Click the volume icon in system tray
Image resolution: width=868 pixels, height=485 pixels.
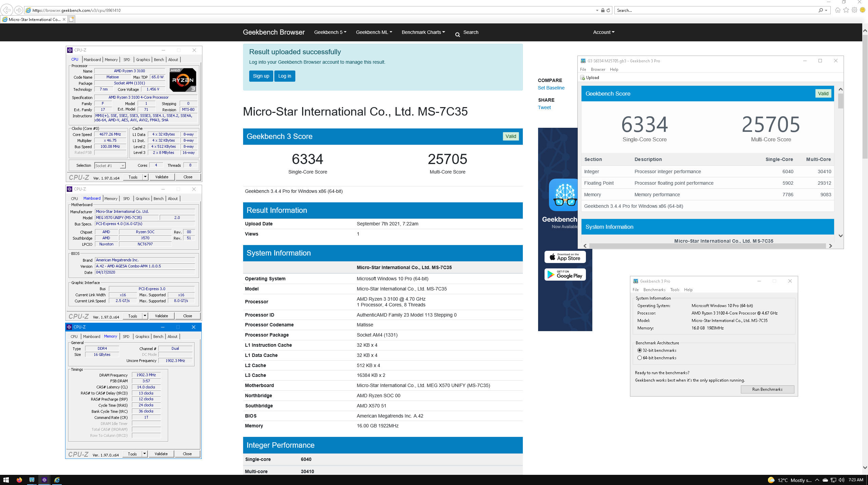(x=841, y=480)
